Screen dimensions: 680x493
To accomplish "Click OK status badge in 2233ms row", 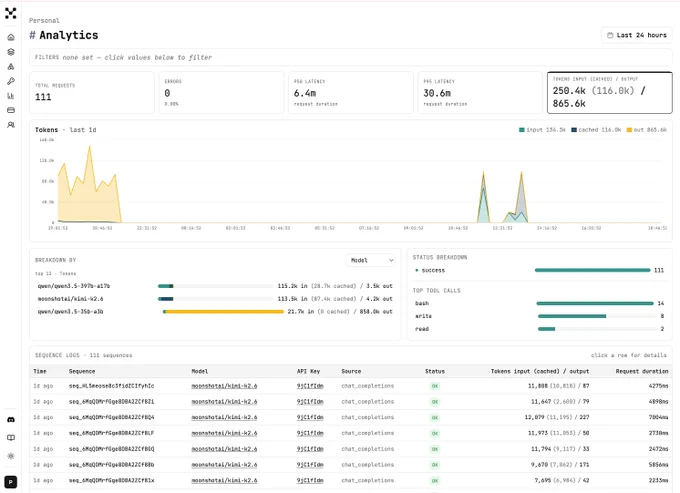I will 435,480.
